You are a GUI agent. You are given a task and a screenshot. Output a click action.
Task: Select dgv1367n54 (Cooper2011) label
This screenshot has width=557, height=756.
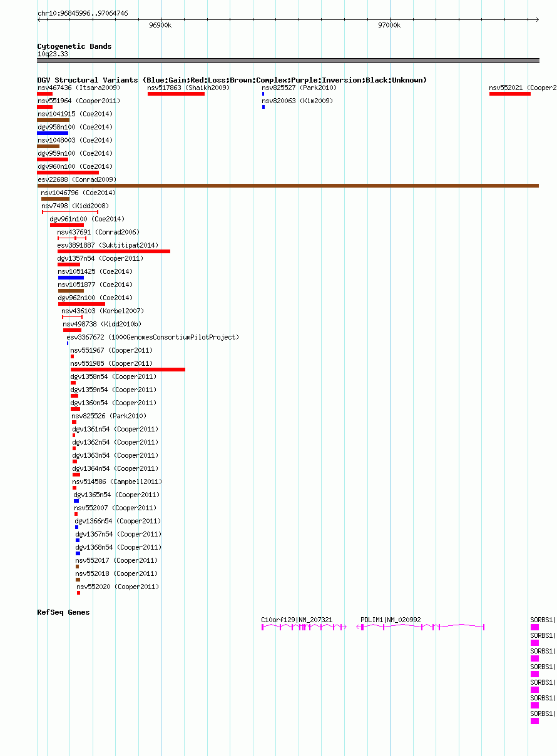coord(118,534)
